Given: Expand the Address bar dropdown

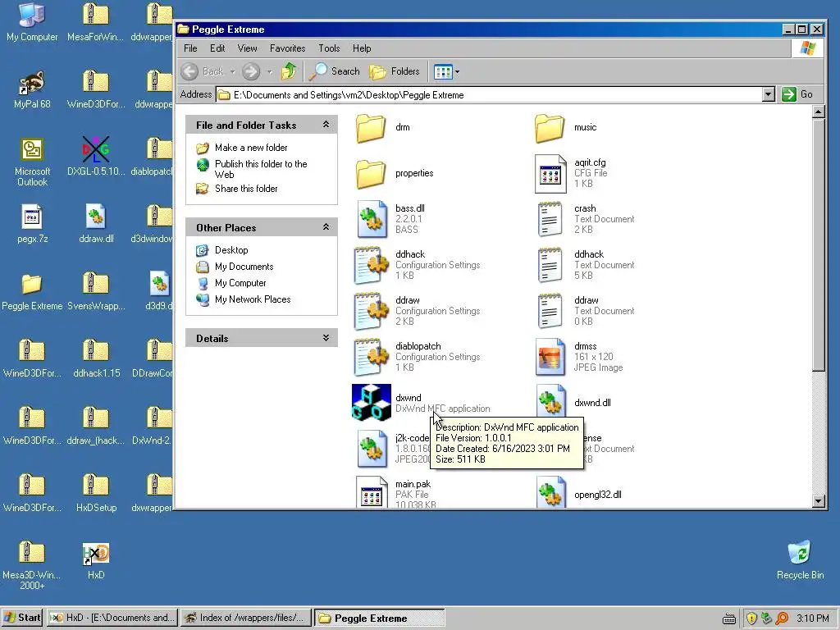Looking at the screenshot, I should (768, 95).
